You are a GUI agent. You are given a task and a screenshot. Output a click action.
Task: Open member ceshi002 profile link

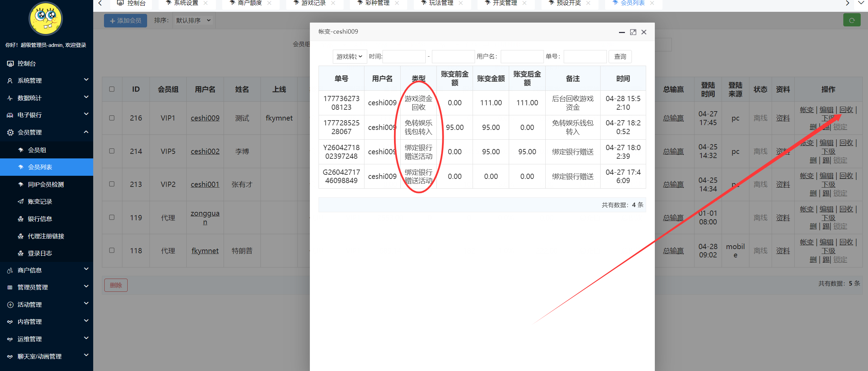[205, 151]
